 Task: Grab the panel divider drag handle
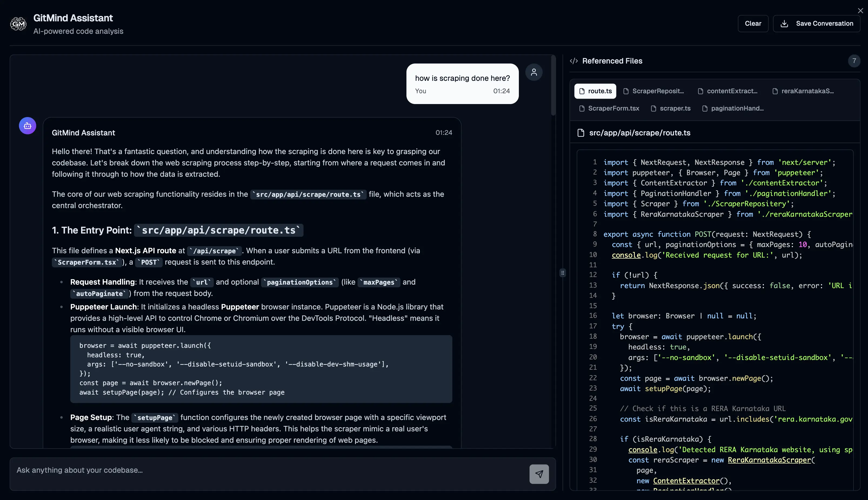point(562,272)
